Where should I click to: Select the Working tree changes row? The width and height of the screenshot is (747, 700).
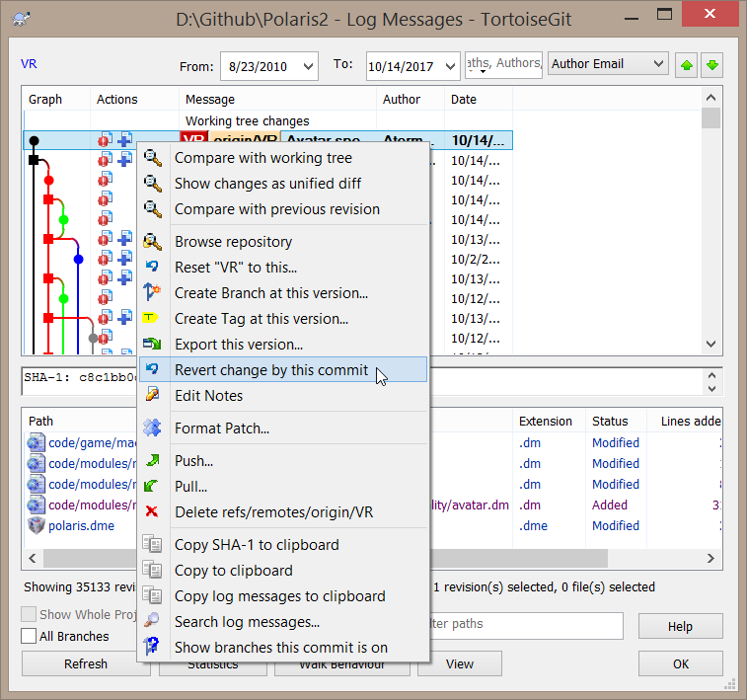point(267,121)
